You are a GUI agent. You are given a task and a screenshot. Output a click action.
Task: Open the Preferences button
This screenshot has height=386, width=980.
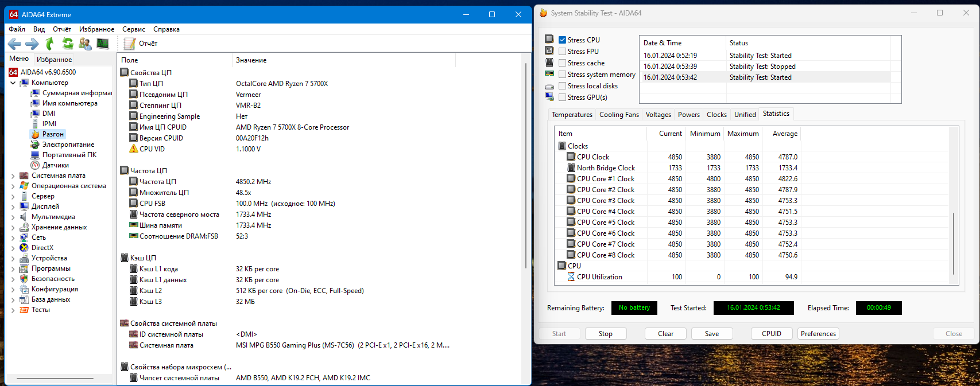818,334
